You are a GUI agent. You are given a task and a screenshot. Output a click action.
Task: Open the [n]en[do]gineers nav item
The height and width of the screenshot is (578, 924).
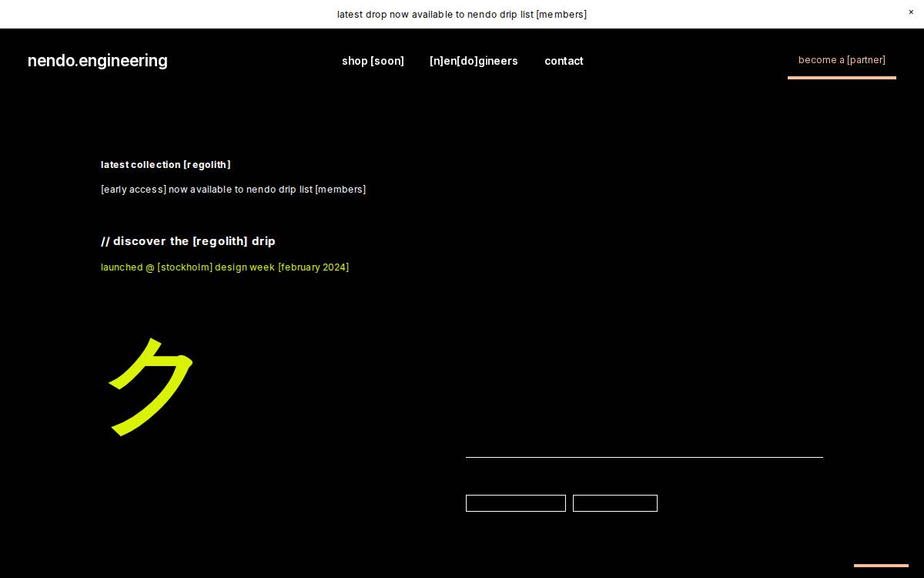[x=474, y=61]
